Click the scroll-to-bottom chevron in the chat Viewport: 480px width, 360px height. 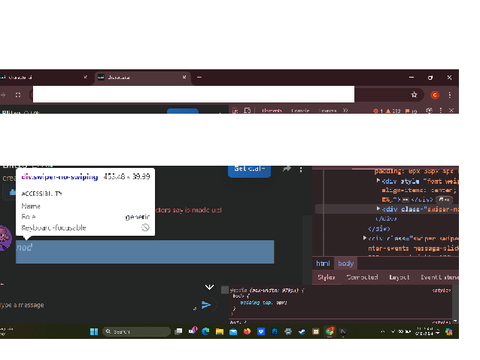pos(209,287)
